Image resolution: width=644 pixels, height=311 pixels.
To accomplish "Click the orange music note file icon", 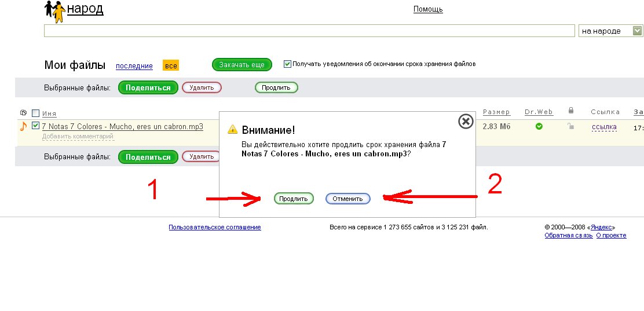I will point(23,126).
